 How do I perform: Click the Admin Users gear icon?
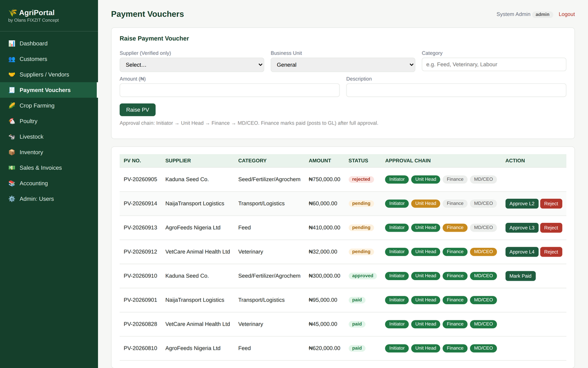tap(12, 199)
